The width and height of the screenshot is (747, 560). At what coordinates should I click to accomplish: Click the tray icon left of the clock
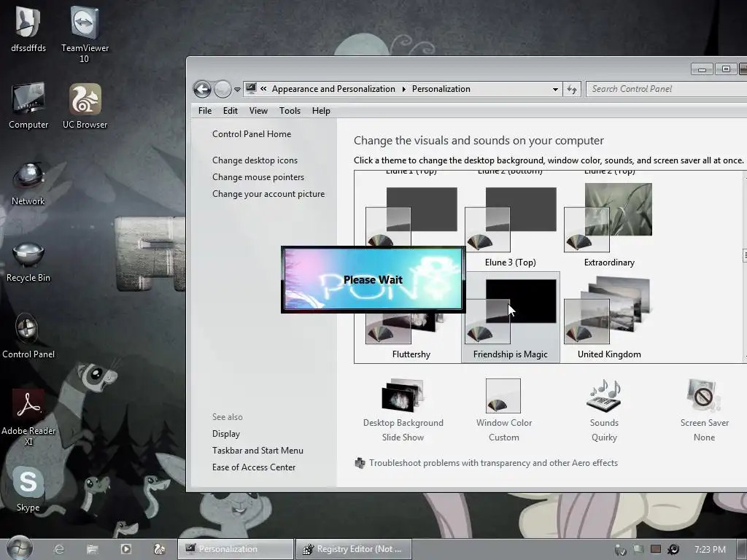(x=673, y=550)
